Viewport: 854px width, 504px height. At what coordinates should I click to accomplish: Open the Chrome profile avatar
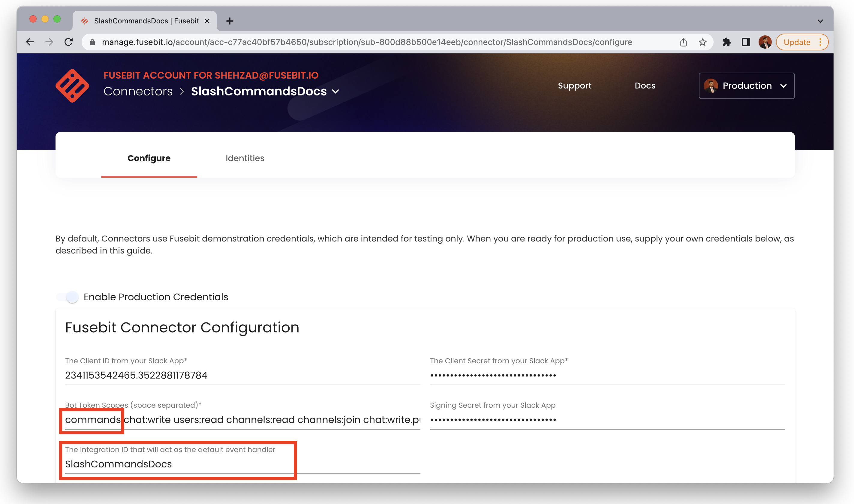(x=765, y=42)
